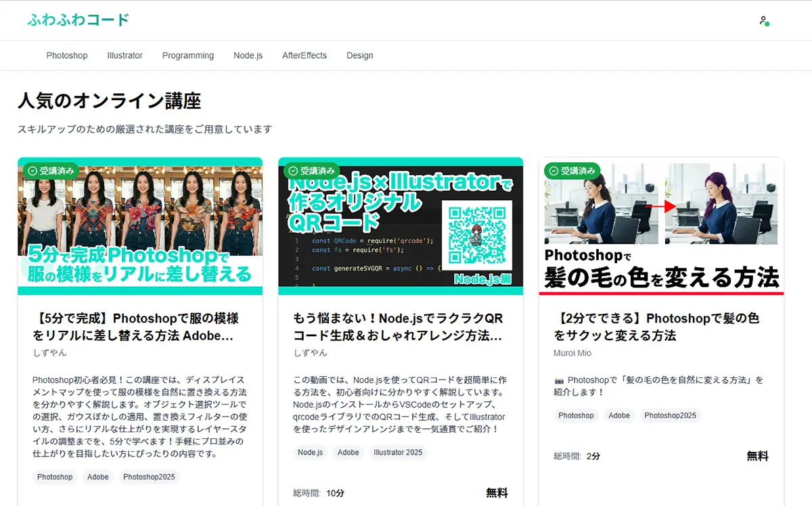812x506 pixels.
Task: Open the AfterEffects category
Action: [304, 55]
